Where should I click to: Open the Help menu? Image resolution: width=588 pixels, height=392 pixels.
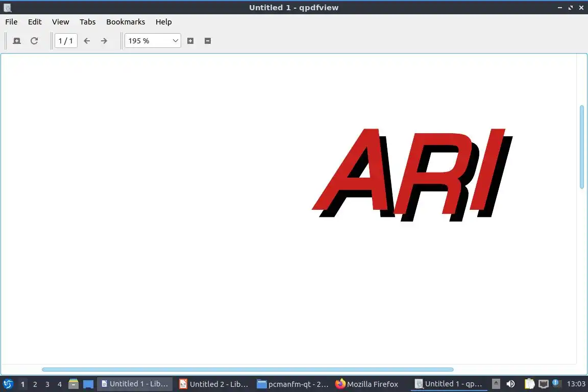[163, 22]
